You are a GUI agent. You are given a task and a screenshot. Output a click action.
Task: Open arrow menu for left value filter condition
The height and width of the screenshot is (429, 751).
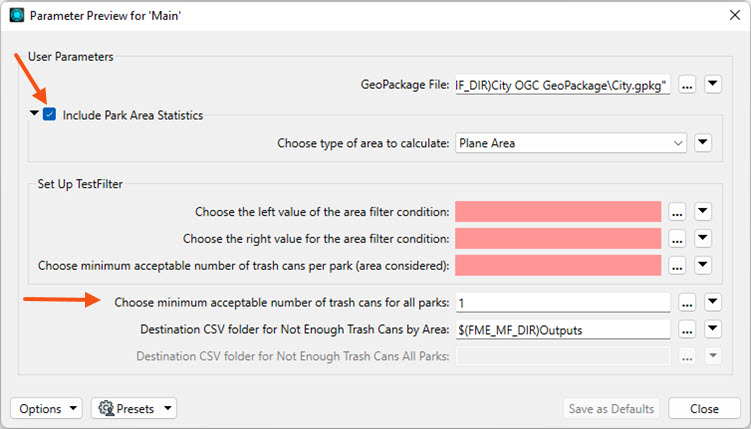703,211
